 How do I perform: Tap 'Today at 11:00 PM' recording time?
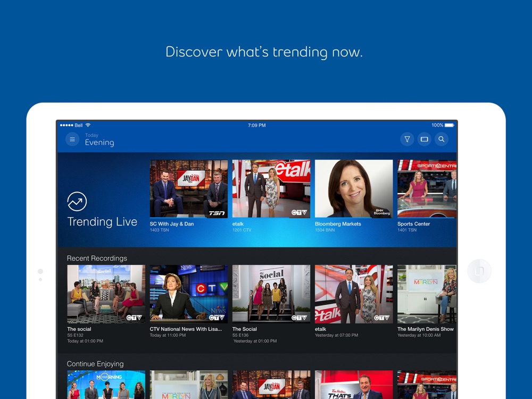pos(168,335)
